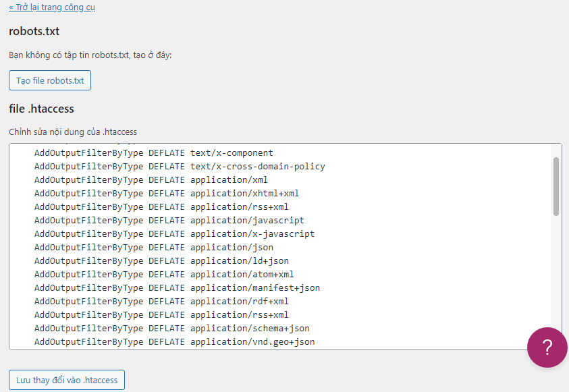Click the application/vnd.geo+json line

pos(174,342)
